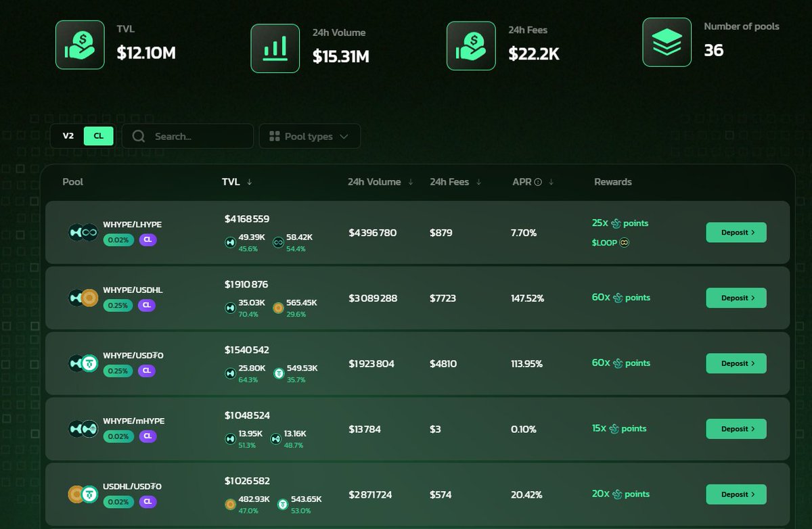
Task: Click USDHL coin icon beside 565.45K
Action: click(278, 308)
